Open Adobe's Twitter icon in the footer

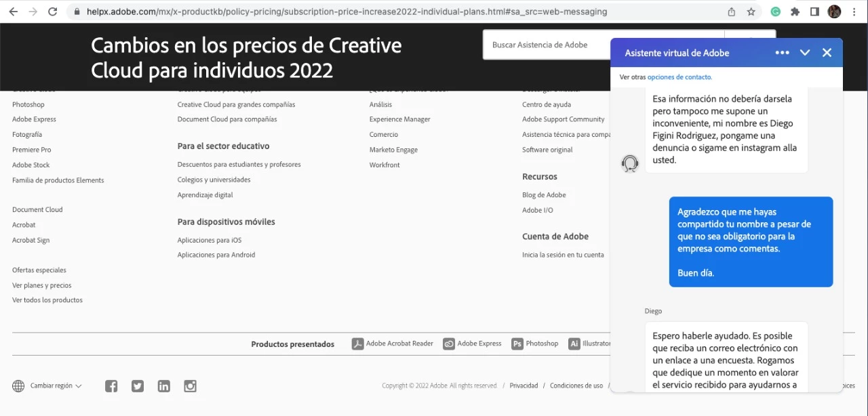click(x=138, y=386)
